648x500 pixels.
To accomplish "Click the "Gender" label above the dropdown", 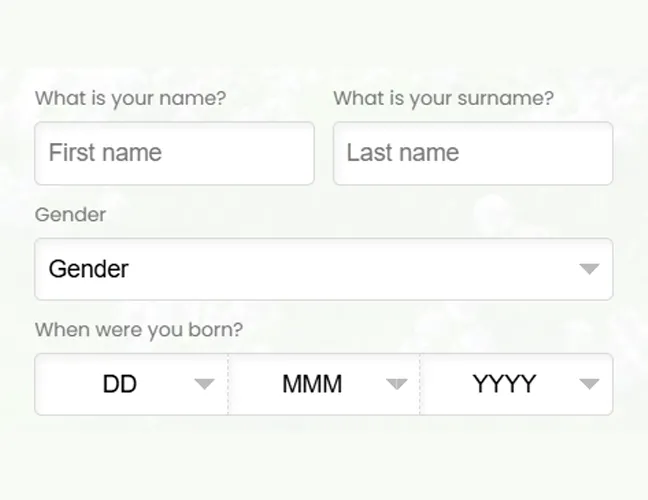I will (70, 214).
